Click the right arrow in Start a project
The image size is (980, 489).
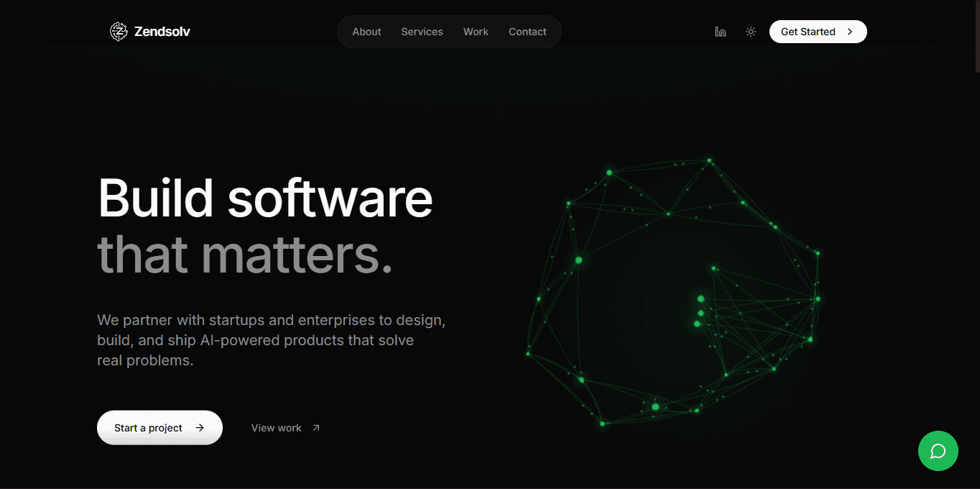(200, 428)
